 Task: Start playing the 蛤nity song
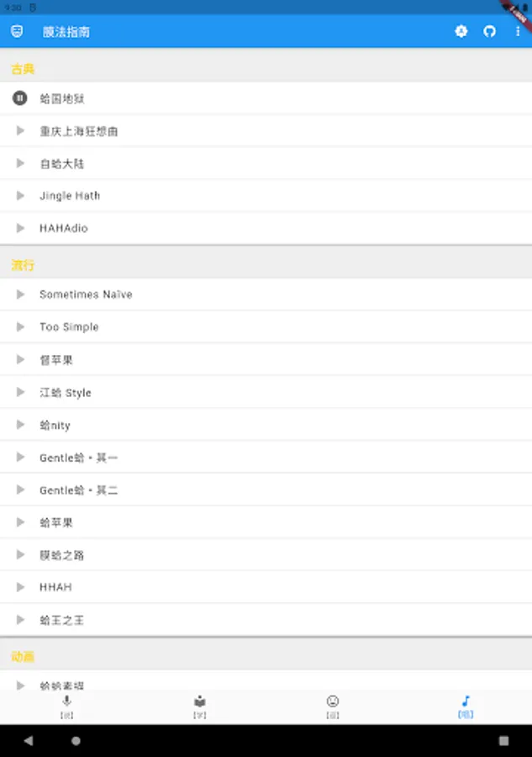20,425
